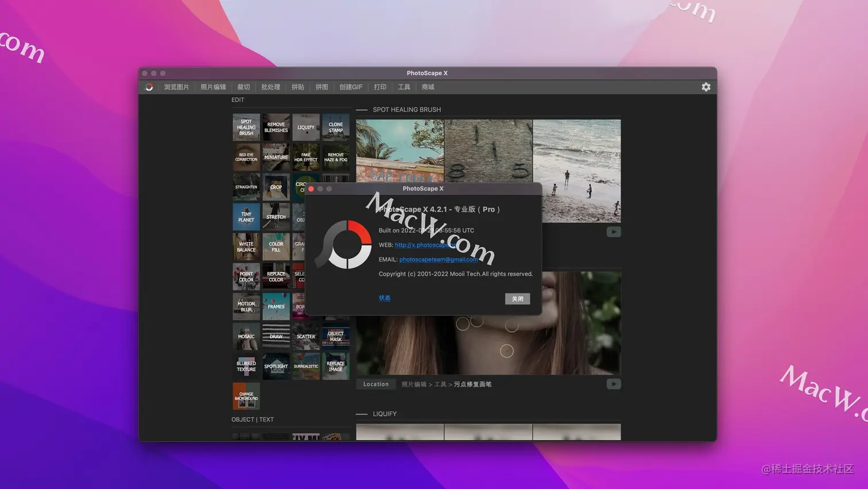
Task: Open settings via the gear icon
Action: coord(706,87)
